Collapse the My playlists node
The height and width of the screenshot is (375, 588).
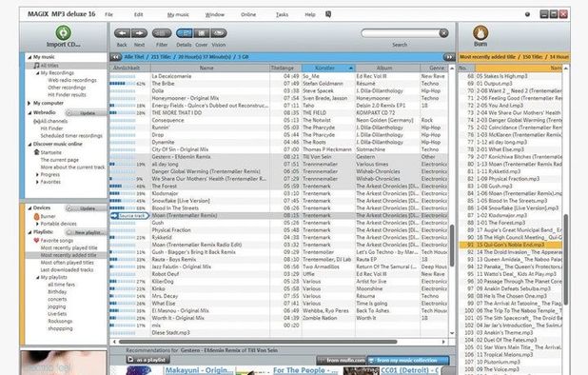37,278
